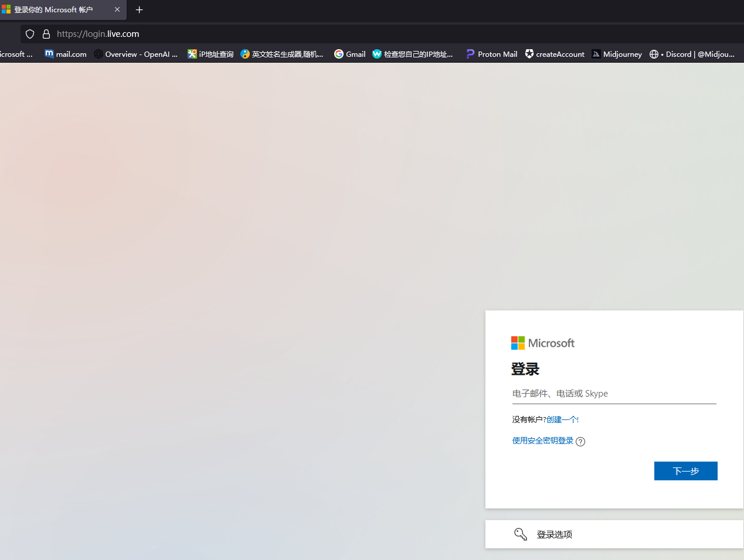Click the 英文姓名生成器 bookmark favicon

(x=245, y=54)
